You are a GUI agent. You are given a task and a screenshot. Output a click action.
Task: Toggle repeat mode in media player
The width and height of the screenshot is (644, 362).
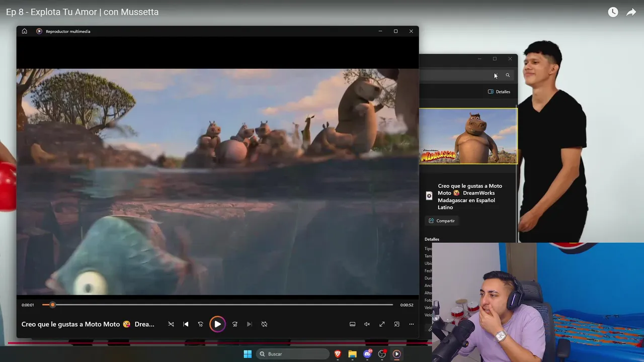click(x=264, y=324)
